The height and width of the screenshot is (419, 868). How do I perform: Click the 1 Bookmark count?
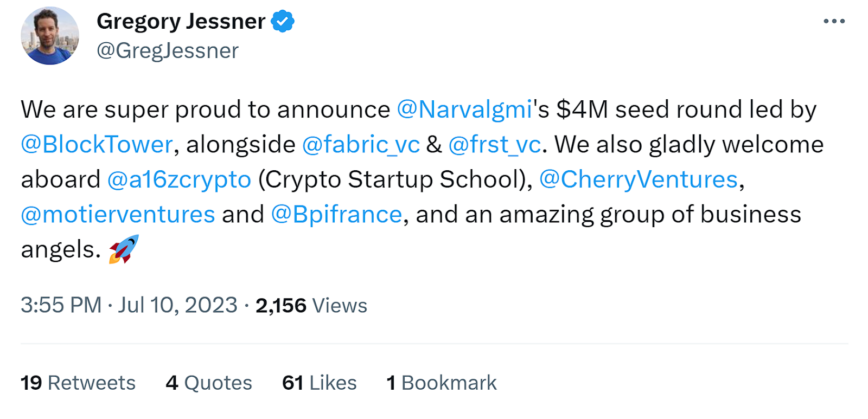pyautogui.click(x=441, y=383)
